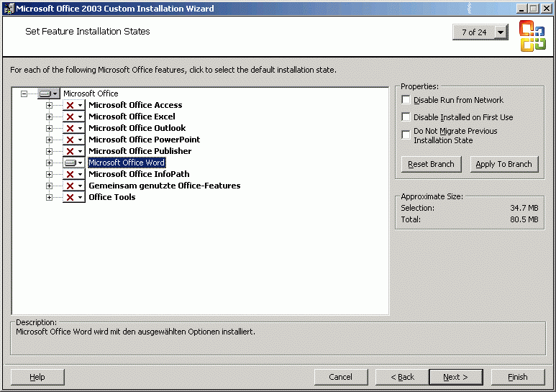Image resolution: width=556 pixels, height=392 pixels.
Task: Click the Microsoft Office InfoPath installation state icon
Action: (74, 174)
